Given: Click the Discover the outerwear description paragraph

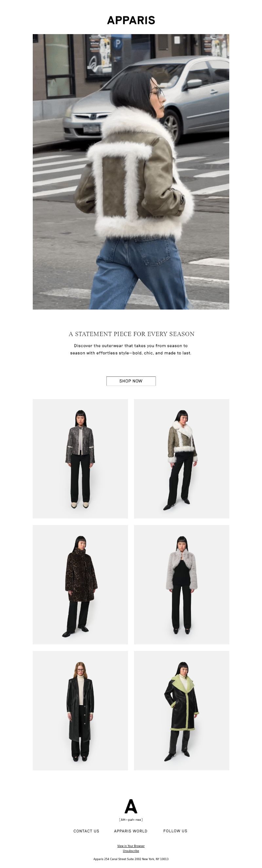Looking at the screenshot, I should 131,350.
